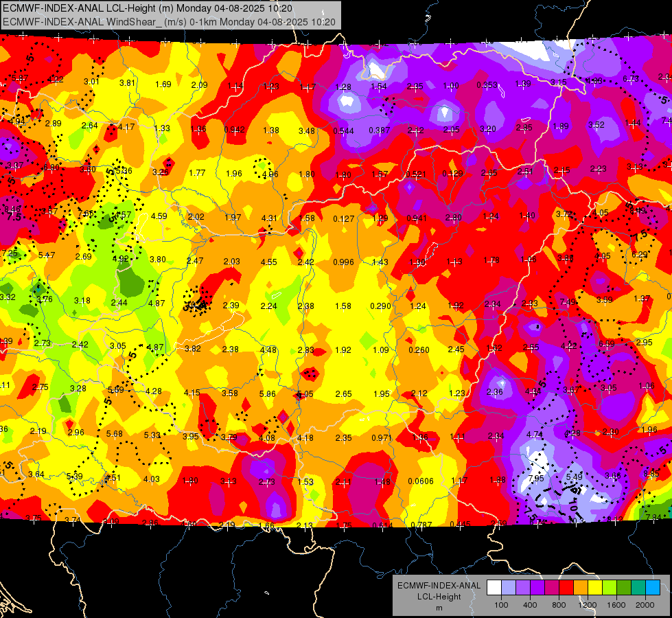Image resolution: width=672 pixels, height=618 pixels.
Task: Click the light lavender legend swatch
Action: tap(509, 587)
